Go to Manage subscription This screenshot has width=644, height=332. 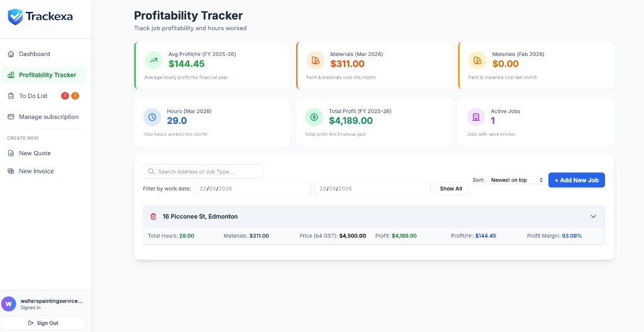tap(43, 117)
